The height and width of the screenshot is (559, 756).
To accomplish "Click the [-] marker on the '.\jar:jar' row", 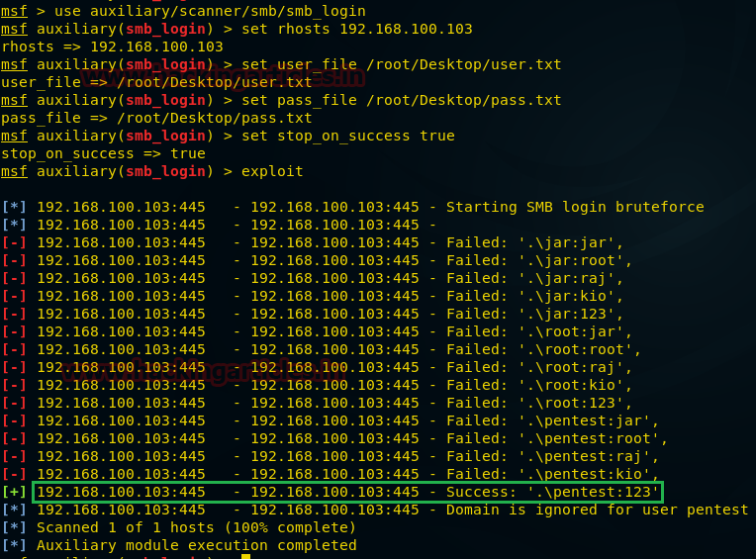I will pos(14,242).
